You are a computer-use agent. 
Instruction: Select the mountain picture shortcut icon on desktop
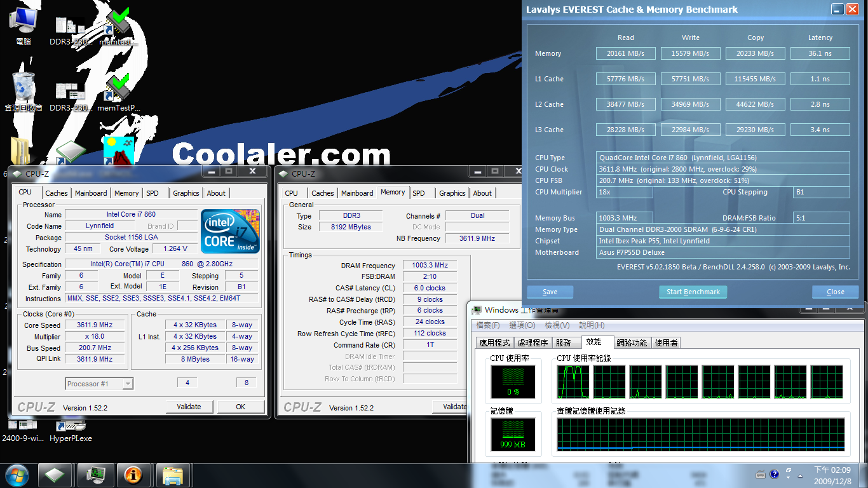click(119, 151)
